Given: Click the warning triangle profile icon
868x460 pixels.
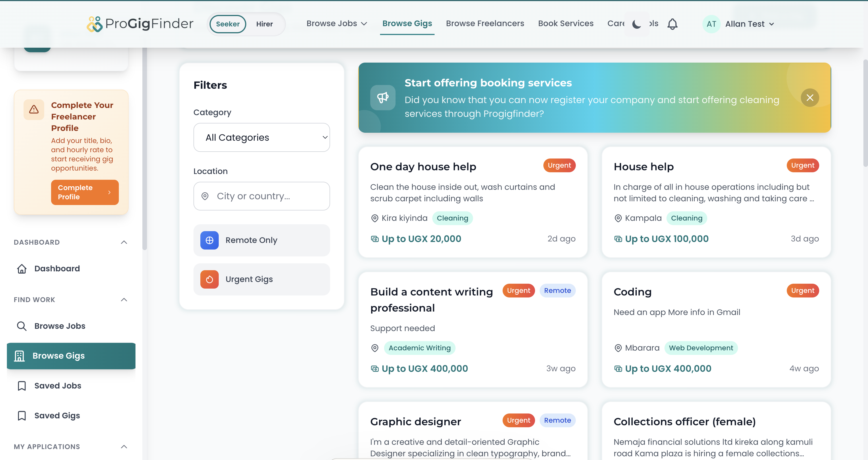Looking at the screenshot, I should [34, 109].
